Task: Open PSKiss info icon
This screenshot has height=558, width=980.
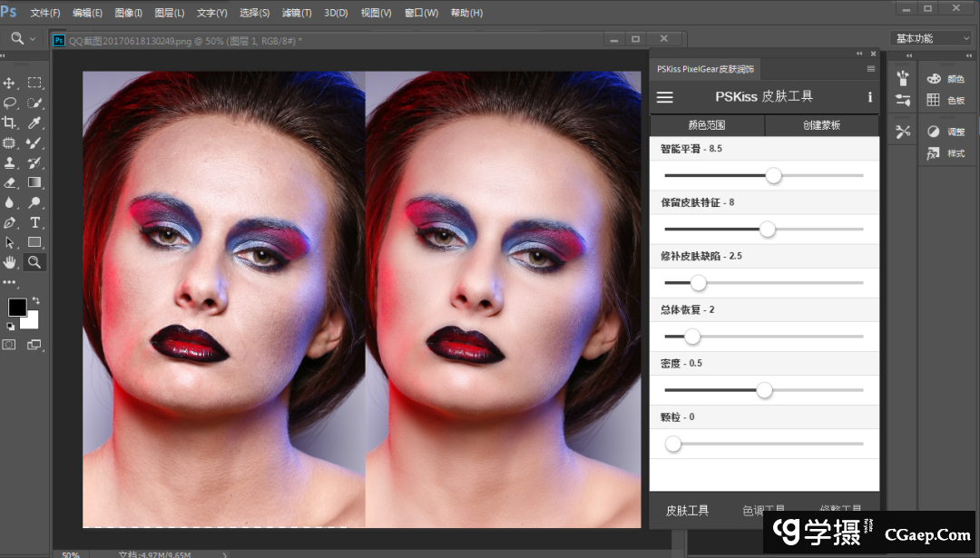Action: coord(869,97)
